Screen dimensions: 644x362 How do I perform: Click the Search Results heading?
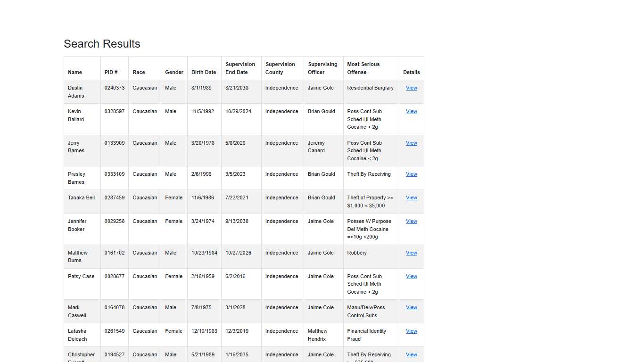[x=102, y=44]
